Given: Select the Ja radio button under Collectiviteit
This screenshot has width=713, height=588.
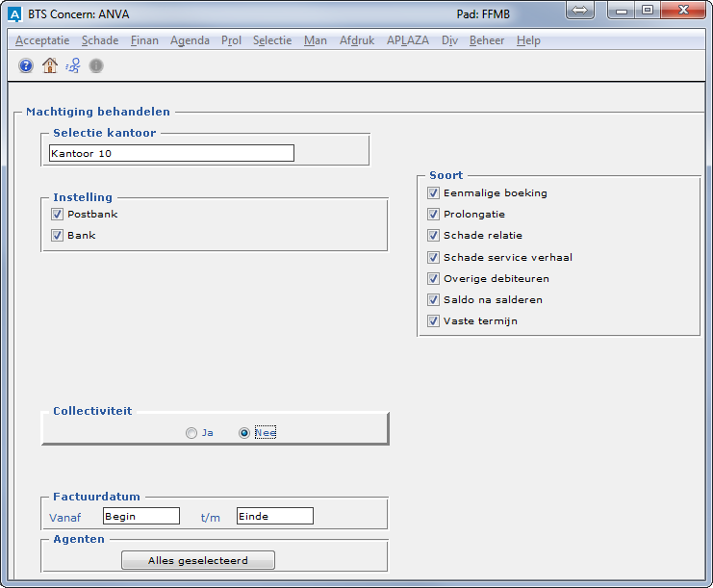Looking at the screenshot, I should point(191,433).
